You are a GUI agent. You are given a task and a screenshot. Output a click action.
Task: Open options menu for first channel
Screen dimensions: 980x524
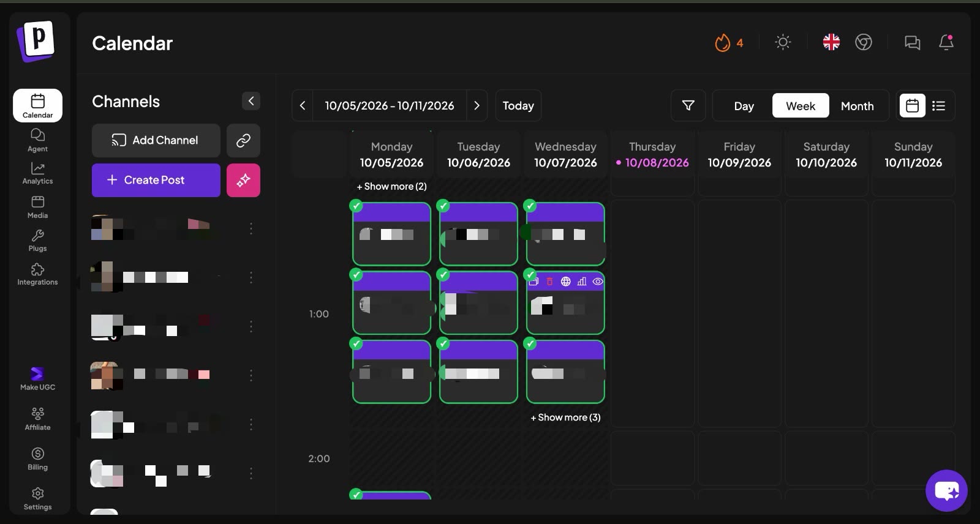tap(251, 228)
